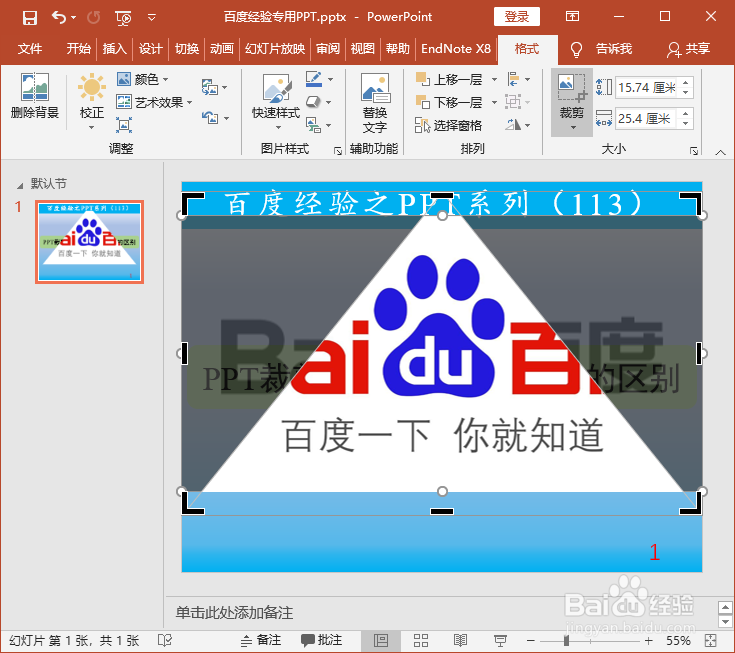Collapse the 默认节 section
Screen dimensions: 735x653
pos(20,186)
